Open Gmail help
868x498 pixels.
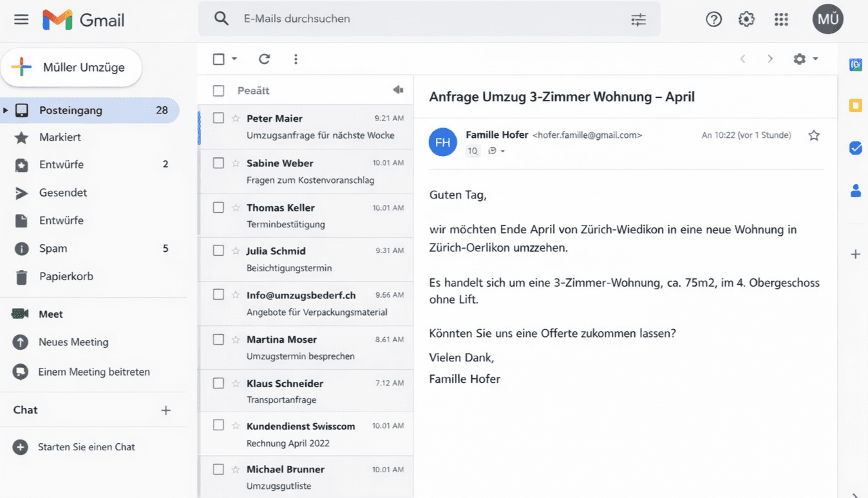click(x=713, y=19)
